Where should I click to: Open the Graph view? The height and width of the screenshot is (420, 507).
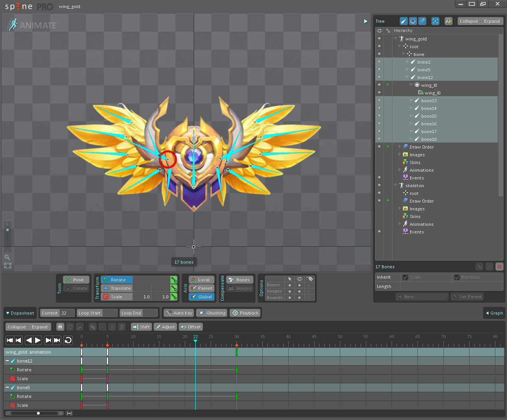pyautogui.click(x=494, y=313)
